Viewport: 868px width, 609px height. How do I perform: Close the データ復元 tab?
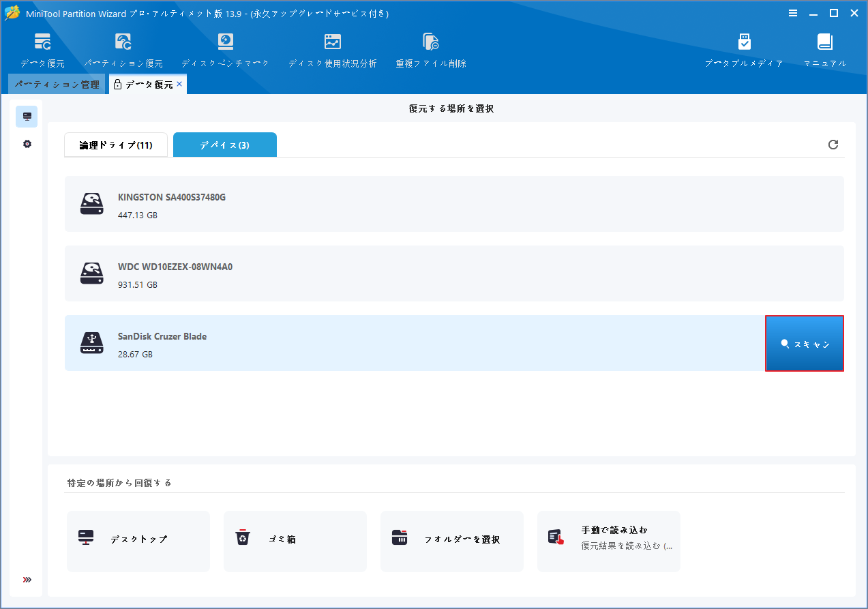point(179,84)
